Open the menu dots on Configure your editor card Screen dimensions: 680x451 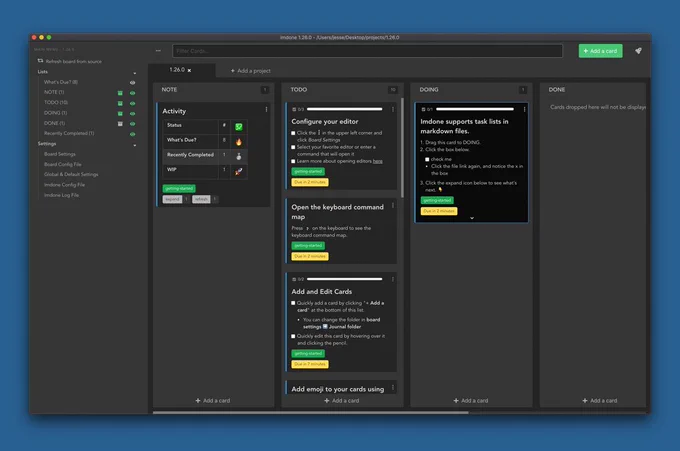coord(392,109)
